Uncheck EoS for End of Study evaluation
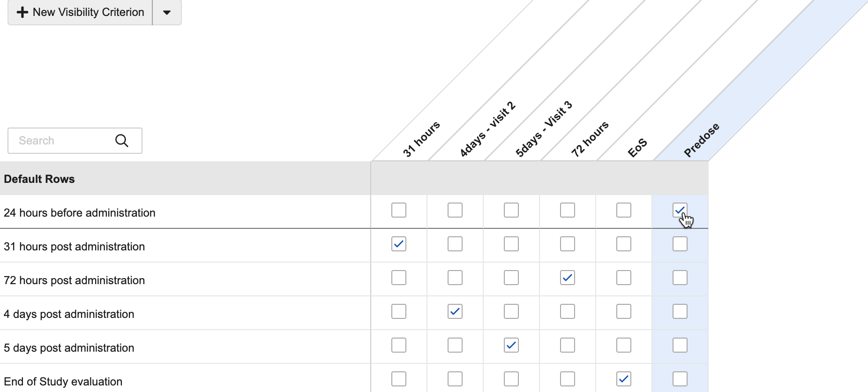This screenshot has width=868, height=392. tap(624, 379)
